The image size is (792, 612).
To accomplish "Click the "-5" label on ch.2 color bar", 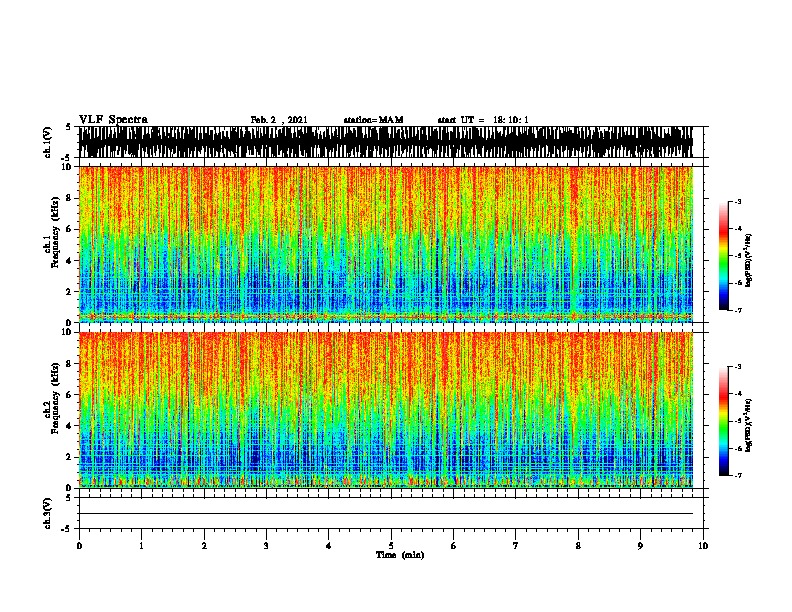I will (737, 421).
